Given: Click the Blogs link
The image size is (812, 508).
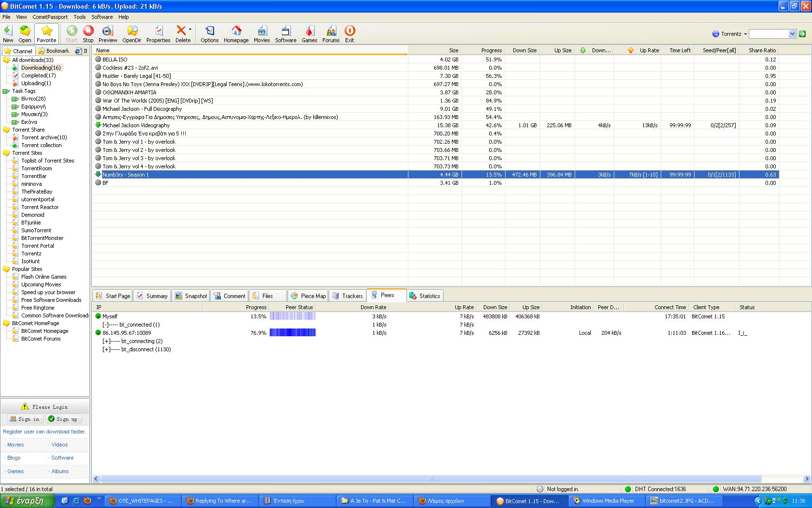Looking at the screenshot, I should (x=14, y=458).
